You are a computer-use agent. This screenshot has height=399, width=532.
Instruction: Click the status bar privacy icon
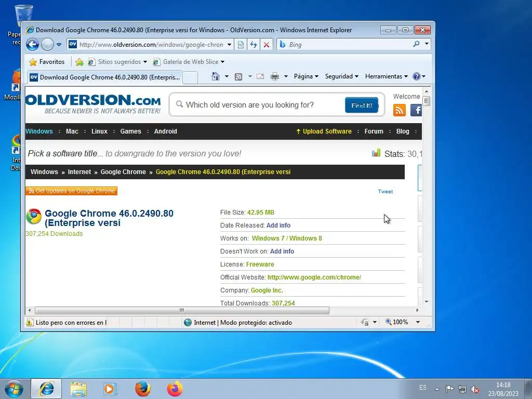click(365, 322)
